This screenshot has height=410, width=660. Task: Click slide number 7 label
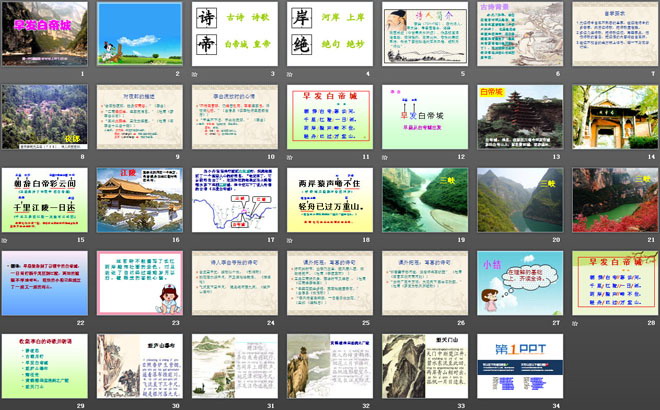coord(653,74)
